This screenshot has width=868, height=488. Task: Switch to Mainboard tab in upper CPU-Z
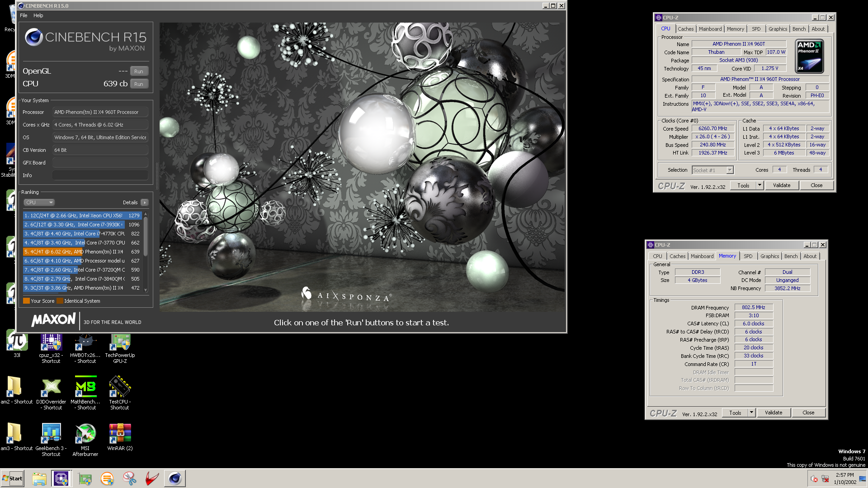(x=710, y=29)
